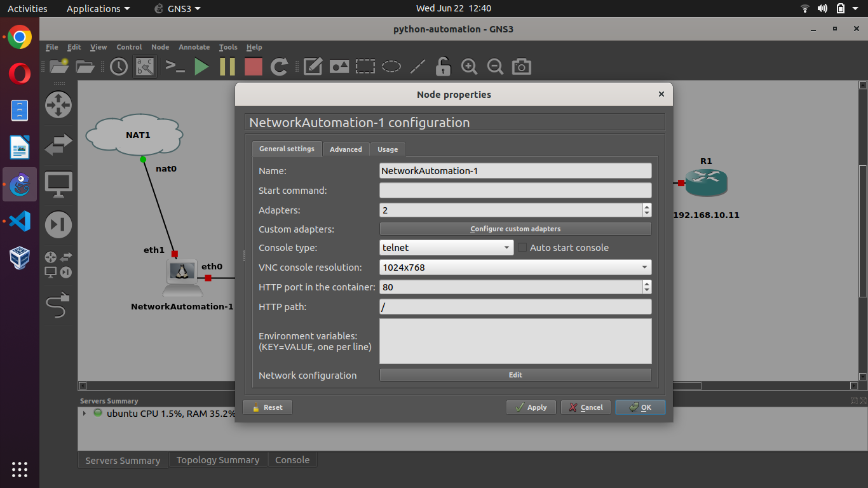Switch to the Advanced tab
This screenshot has height=488, width=868.
(x=346, y=149)
